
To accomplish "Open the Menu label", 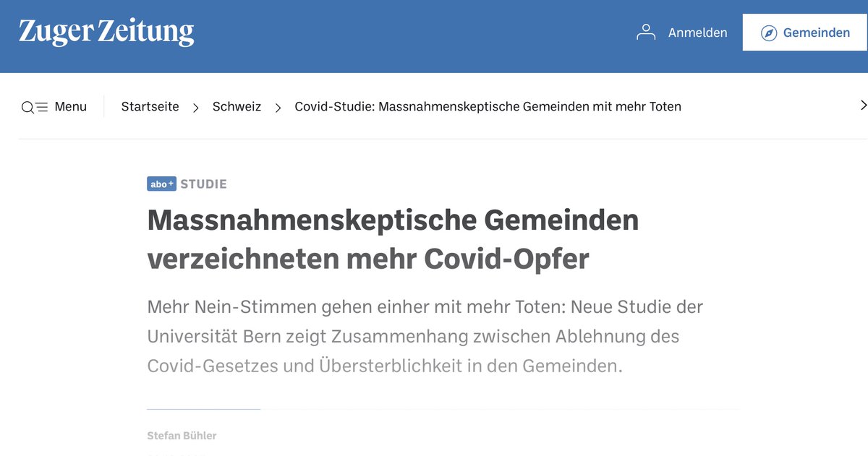I will tap(70, 106).
